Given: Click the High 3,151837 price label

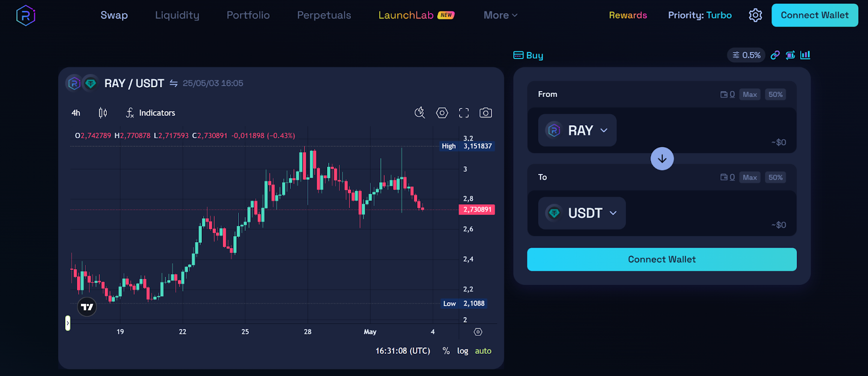Looking at the screenshot, I should pos(467,146).
